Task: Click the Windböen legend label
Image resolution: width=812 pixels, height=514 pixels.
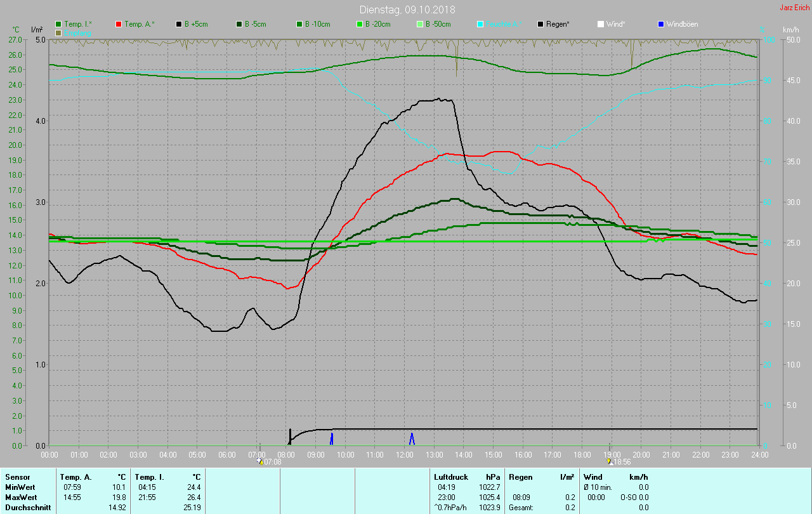Action: [x=682, y=24]
